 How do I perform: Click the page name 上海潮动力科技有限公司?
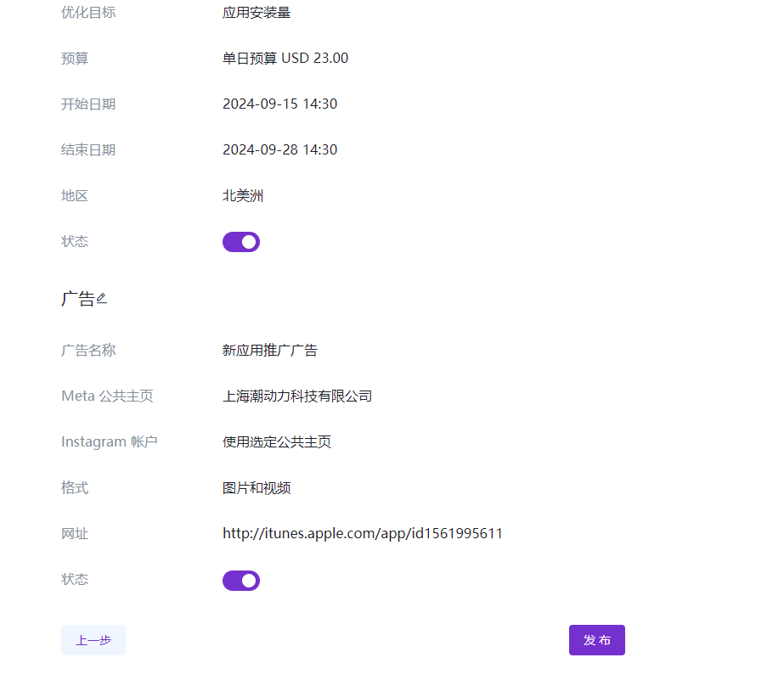[x=297, y=396]
